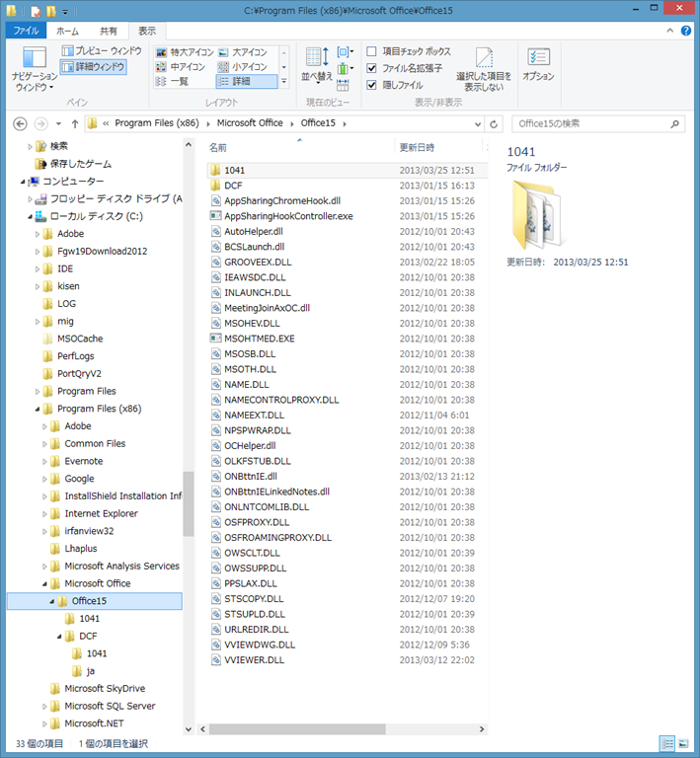Image resolution: width=700 pixels, height=758 pixels.
Task: Click Microsoft Office in the address breadcrumb
Action: 250,123
